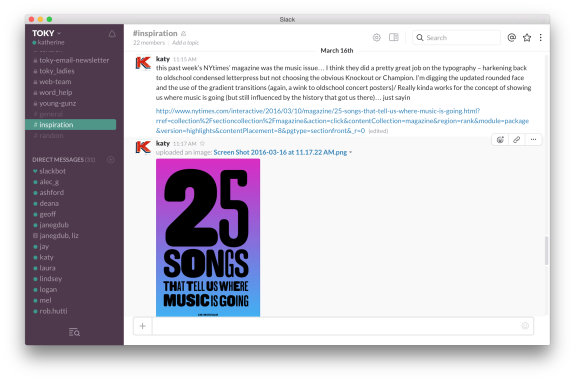This screenshot has width=575, height=381.
Task: Open mentions with the @ icon
Action: (x=512, y=37)
